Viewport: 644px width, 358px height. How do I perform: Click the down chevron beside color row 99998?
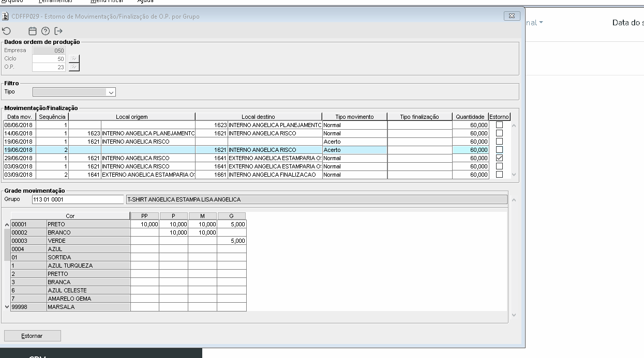(x=7, y=307)
